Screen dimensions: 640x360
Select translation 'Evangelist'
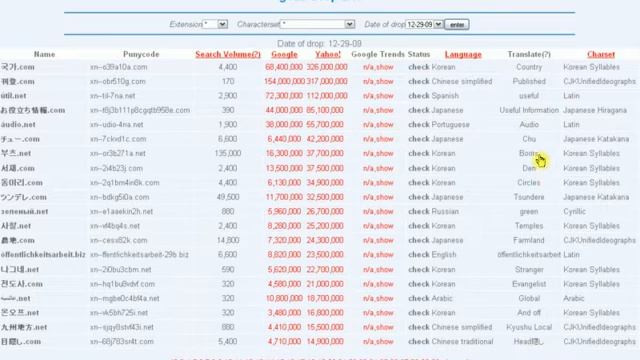(529, 284)
